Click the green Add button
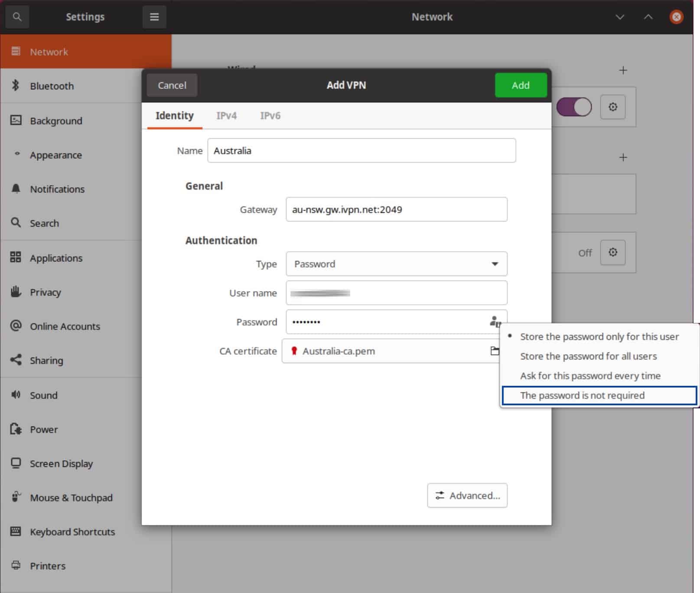 [521, 85]
